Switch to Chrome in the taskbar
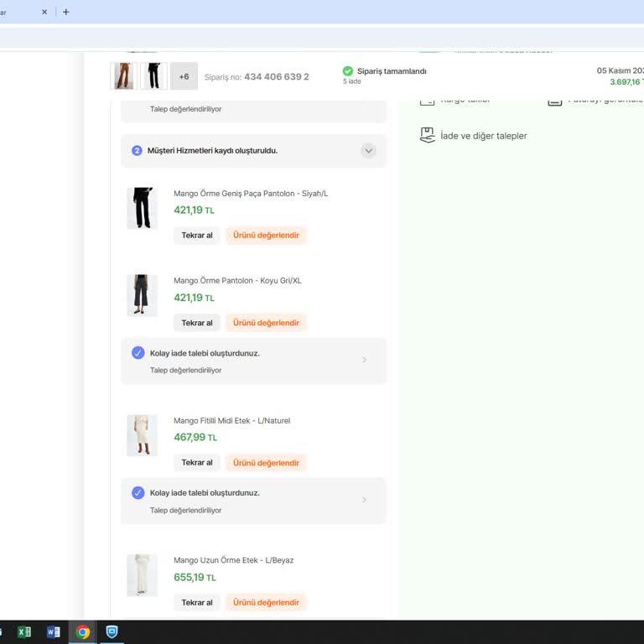 (82, 631)
